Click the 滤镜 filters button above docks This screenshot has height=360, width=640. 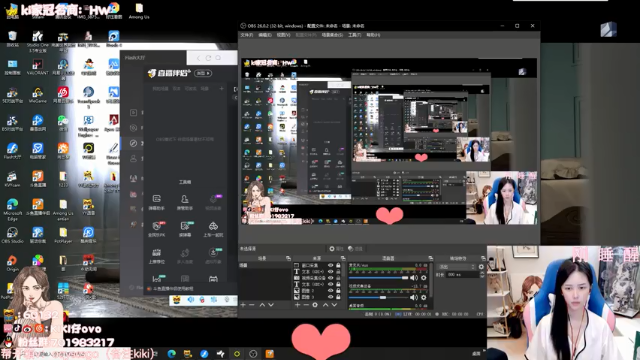coord(356,249)
